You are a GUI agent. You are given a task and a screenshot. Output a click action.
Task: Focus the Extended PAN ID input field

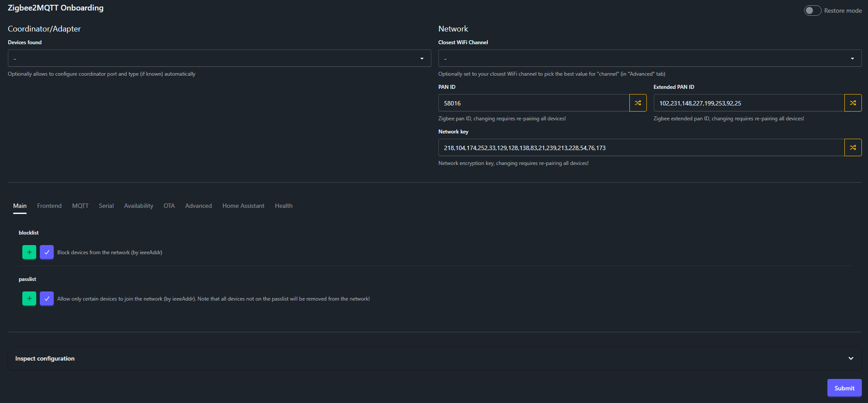click(749, 103)
